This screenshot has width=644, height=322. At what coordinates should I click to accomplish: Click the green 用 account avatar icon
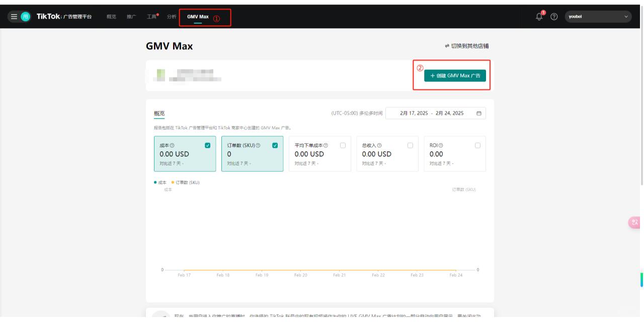[25, 17]
